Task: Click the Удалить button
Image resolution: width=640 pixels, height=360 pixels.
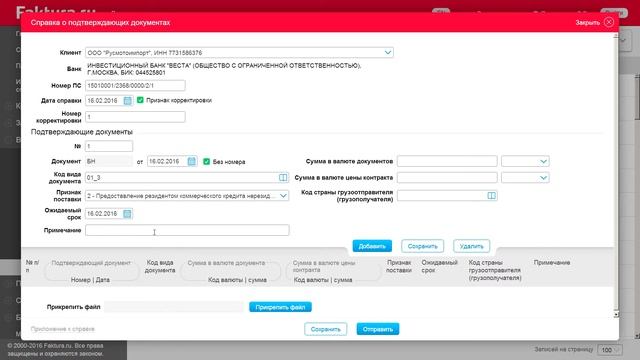Action: pyautogui.click(x=471, y=246)
